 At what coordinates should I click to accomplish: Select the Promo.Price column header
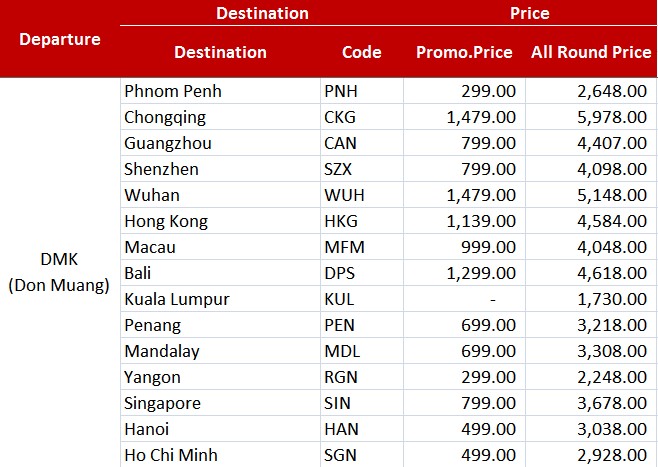pos(464,52)
